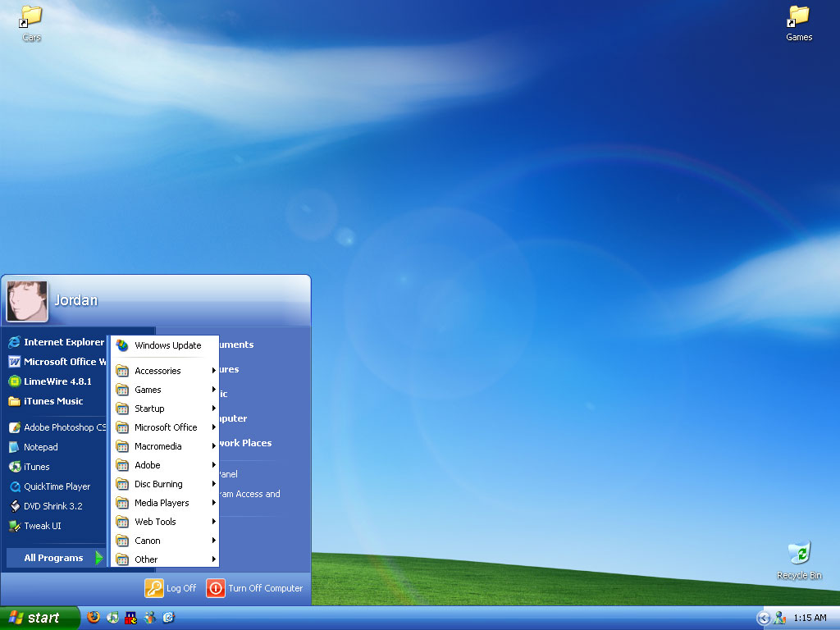
Task: Click the last Quick Launch icon
Action: (x=168, y=618)
